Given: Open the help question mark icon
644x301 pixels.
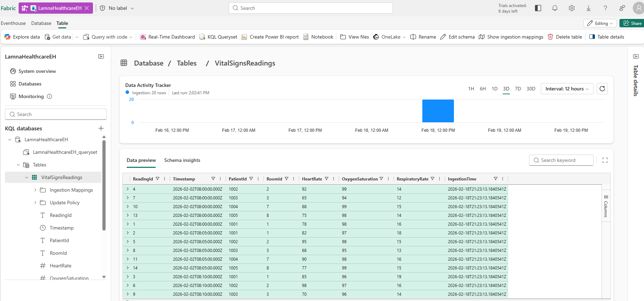Looking at the screenshot, I should (x=605, y=8).
